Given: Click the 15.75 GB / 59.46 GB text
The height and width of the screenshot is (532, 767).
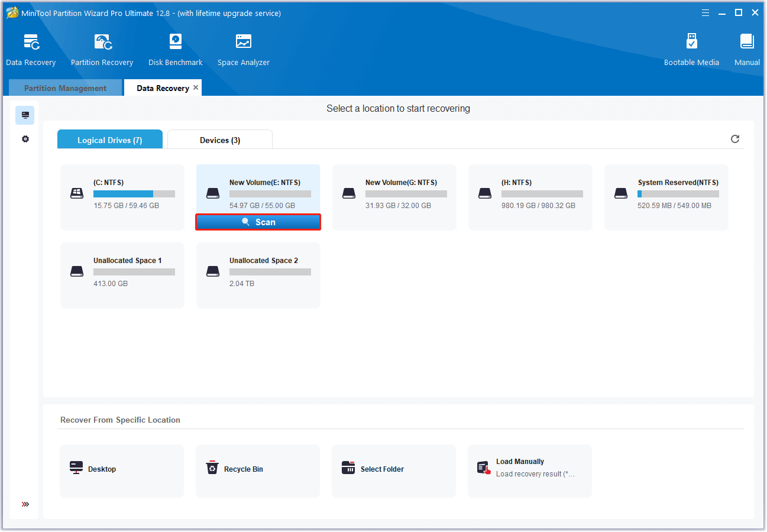Looking at the screenshot, I should click(x=126, y=206).
